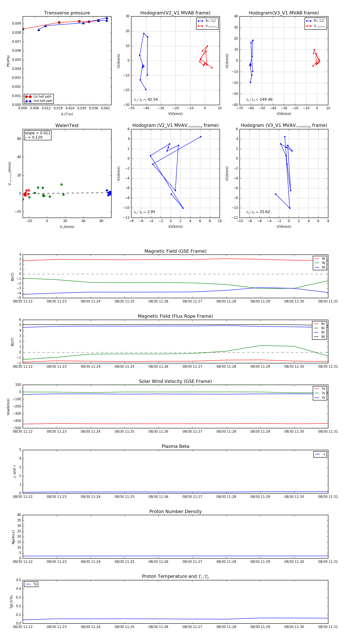The height and width of the screenshot is (644, 351).
Task: Click the Vremaining legend entry in V3_V1 MVAB hodogram
Action: 316,26
